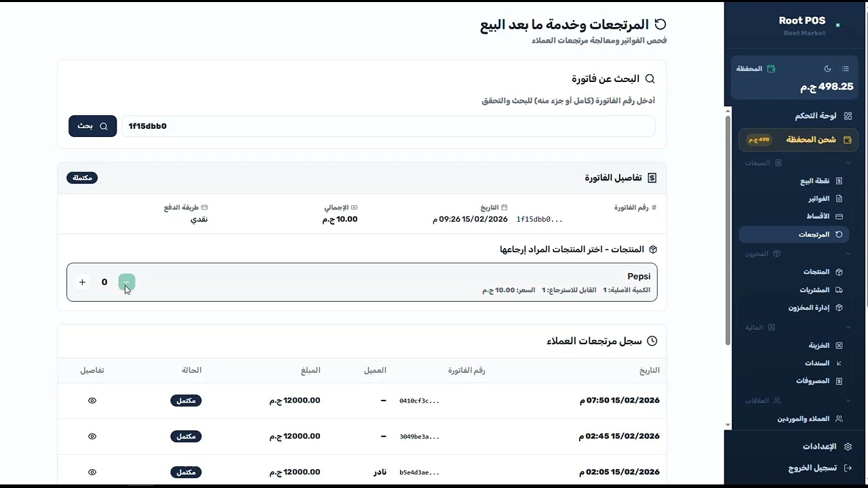Viewport: 868px width, 488px height.
Task: Click the المشتريات truck icon
Action: pos(839,289)
